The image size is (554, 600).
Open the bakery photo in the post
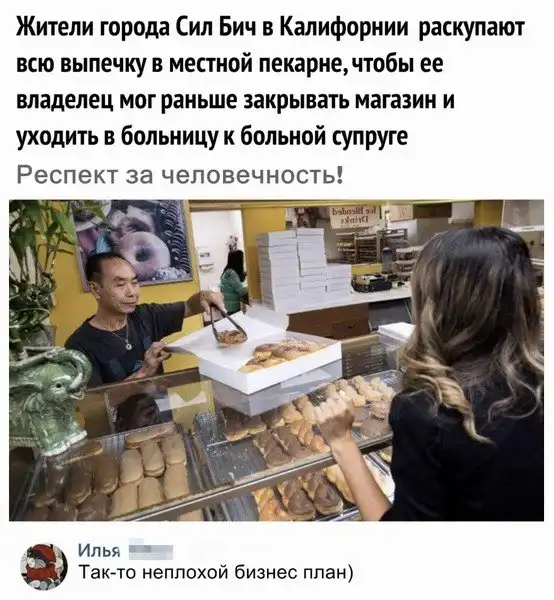click(x=276, y=360)
